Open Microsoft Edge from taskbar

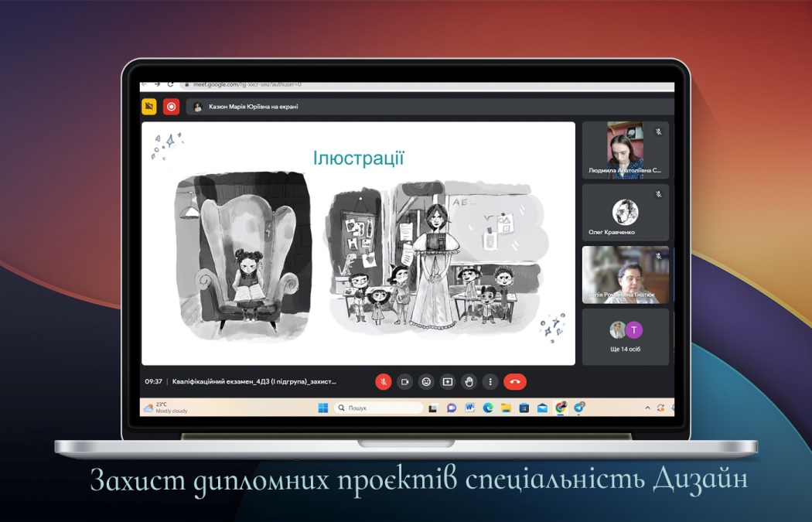[488, 408]
